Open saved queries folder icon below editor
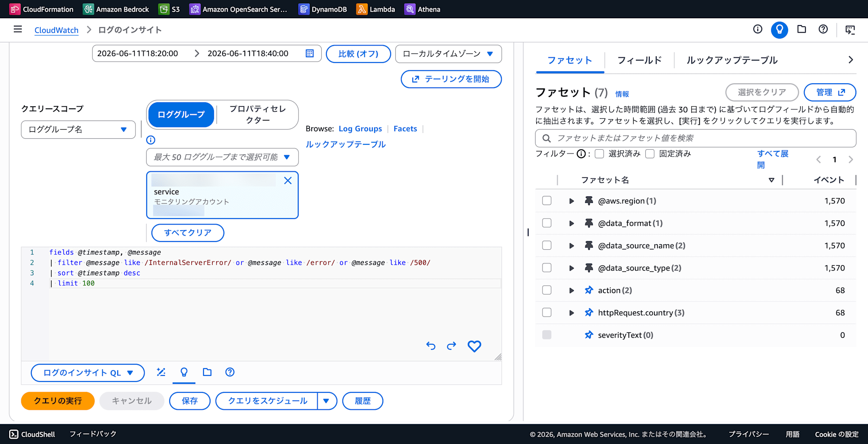 pos(207,372)
